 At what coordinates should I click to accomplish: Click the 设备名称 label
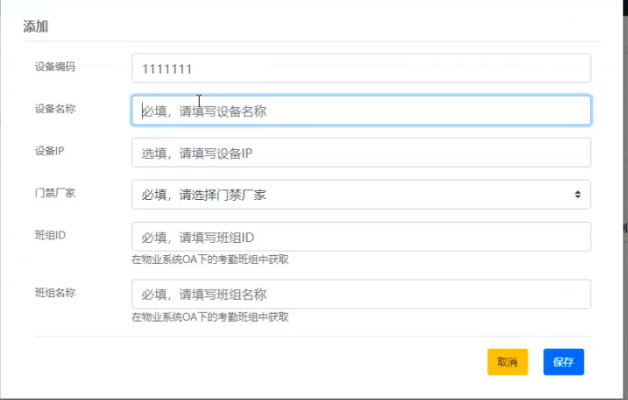[x=55, y=109]
